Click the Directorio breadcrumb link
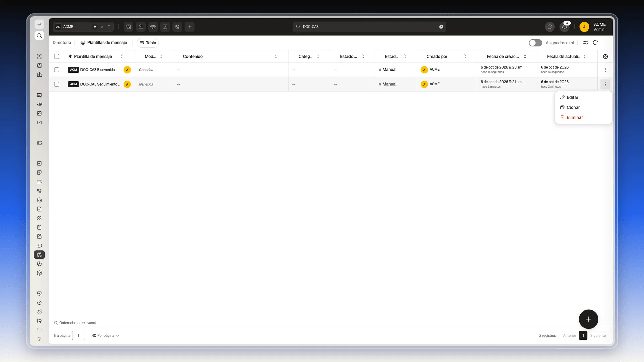This screenshot has height=362, width=644. [x=62, y=43]
